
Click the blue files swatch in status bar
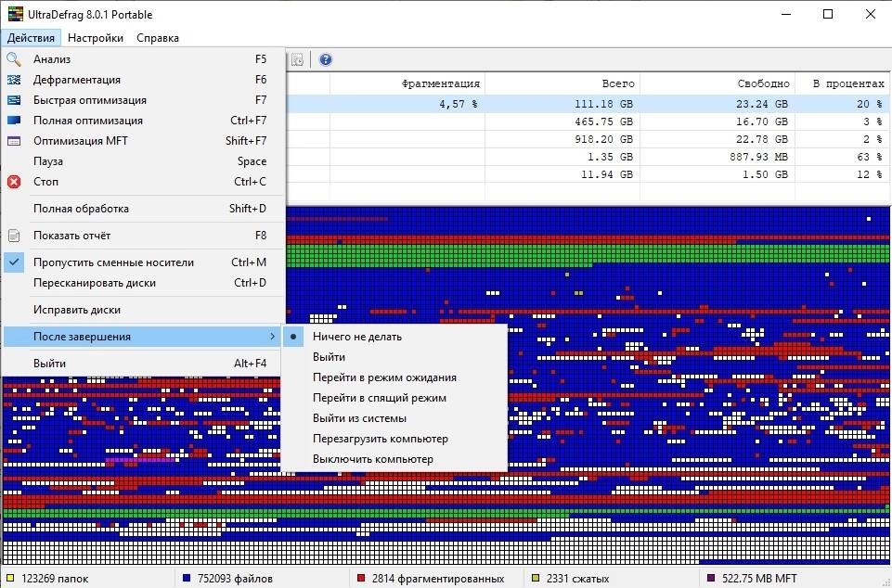click(186, 579)
